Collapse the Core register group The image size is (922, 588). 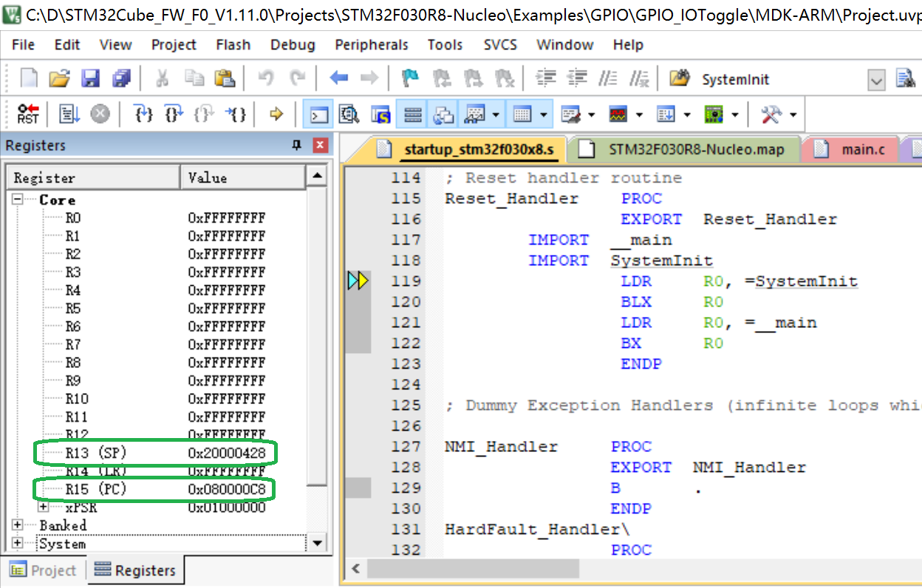point(17,199)
